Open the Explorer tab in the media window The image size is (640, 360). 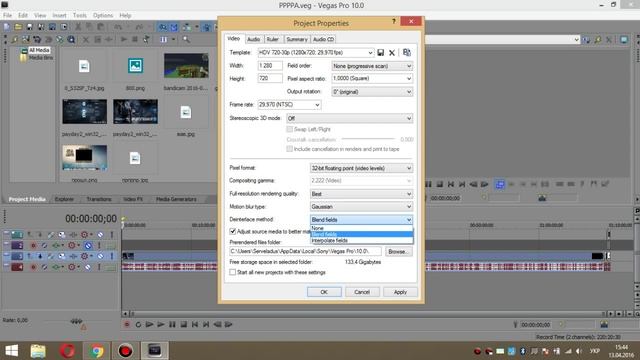[64, 199]
